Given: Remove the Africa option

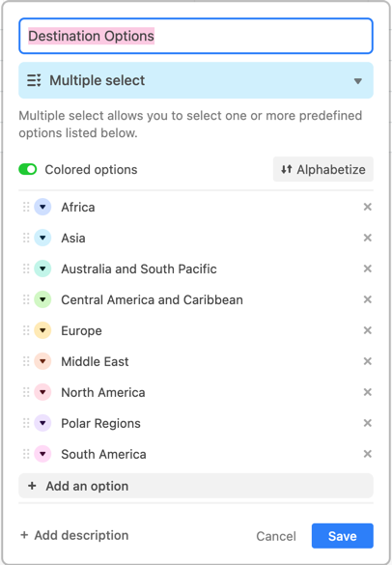Looking at the screenshot, I should click(367, 207).
